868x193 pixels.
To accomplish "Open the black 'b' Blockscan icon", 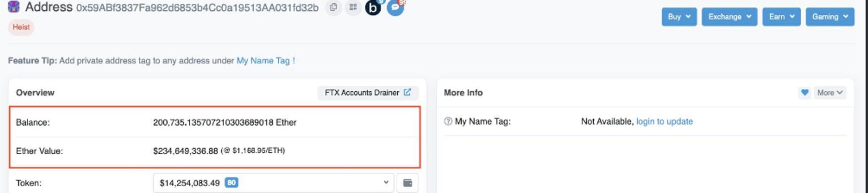I will (x=373, y=8).
